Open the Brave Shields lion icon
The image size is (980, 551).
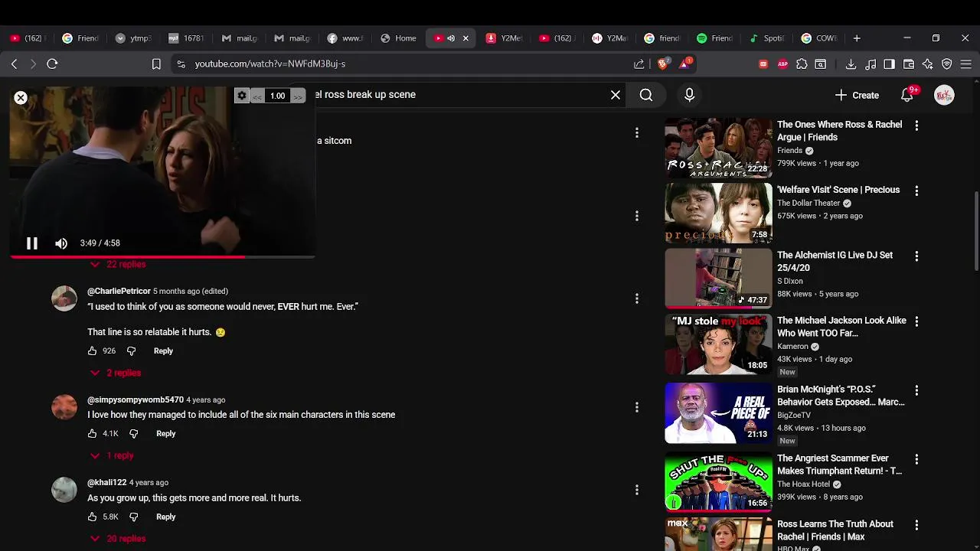click(x=663, y=64)
